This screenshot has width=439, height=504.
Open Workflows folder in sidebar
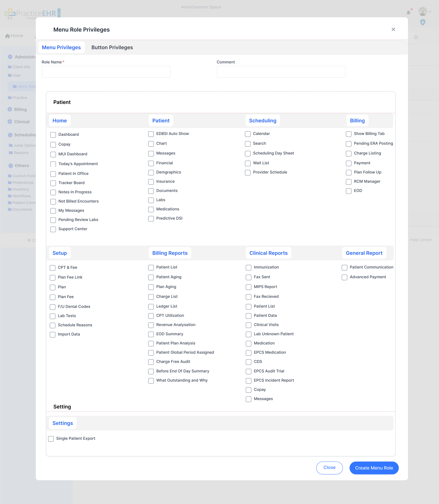19,196
